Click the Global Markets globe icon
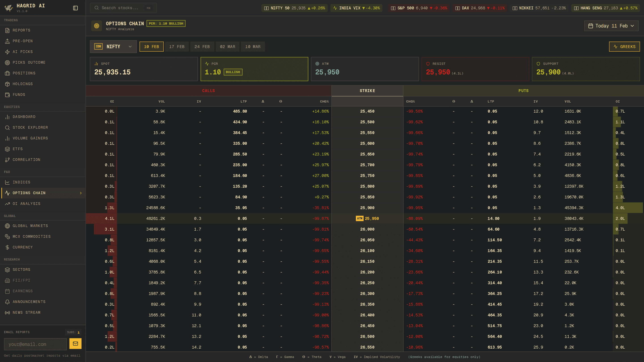 (x=7, y=226)
